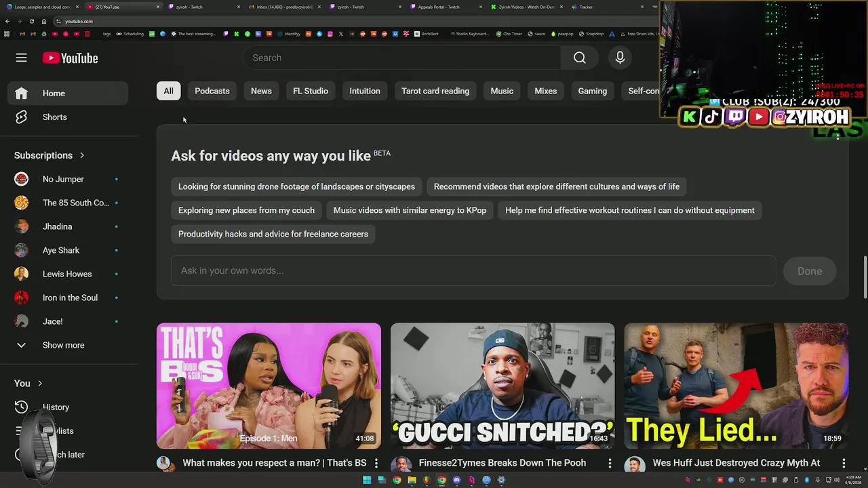Click the YouTube logo
The image size is (868, 488).
71,58
